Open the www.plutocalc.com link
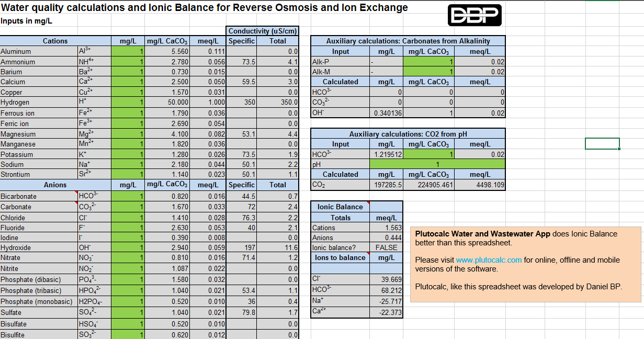644x339 pixels. pos(489,260)
